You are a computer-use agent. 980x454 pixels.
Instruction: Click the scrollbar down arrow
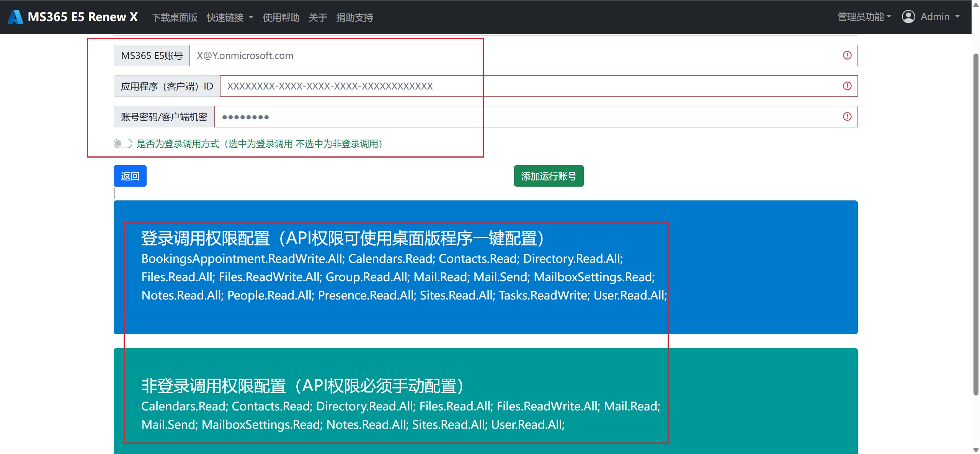(976, 450)
